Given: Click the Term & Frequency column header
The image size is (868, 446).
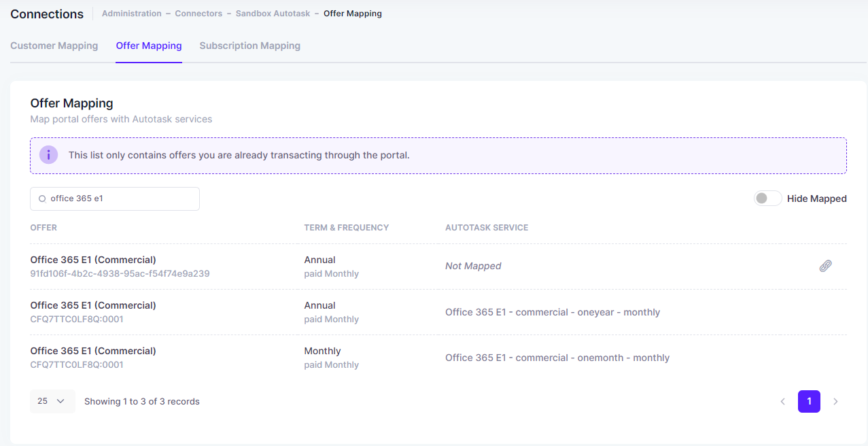Looking at the screenshot, I should (347, 228).
